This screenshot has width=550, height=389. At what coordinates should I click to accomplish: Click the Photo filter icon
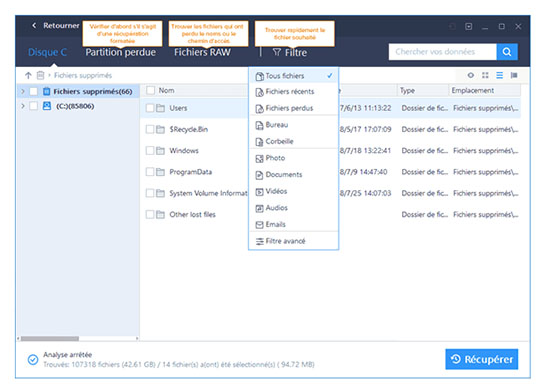pos(259,159)
